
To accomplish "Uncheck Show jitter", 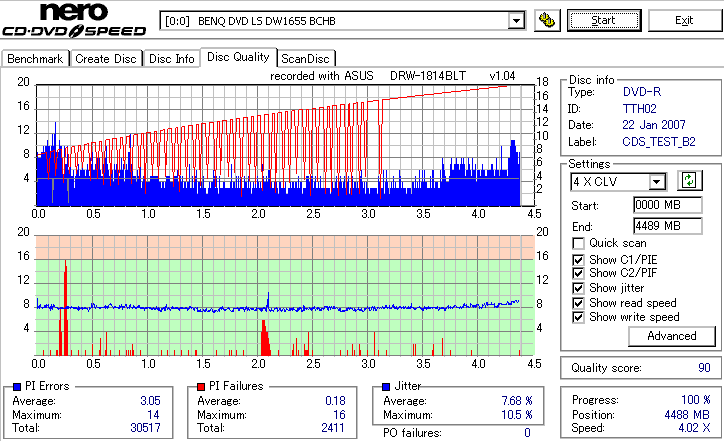I will click(578, 288).
